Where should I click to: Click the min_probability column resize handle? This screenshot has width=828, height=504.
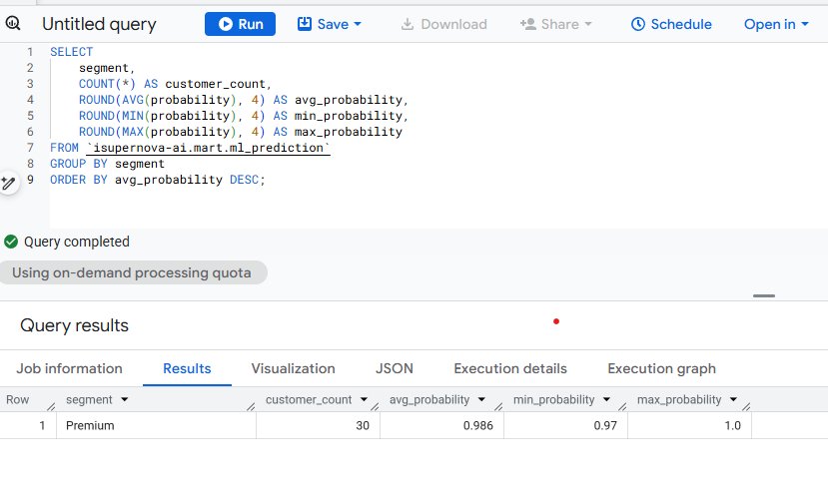pyautogui.click(x=622, y=406)
